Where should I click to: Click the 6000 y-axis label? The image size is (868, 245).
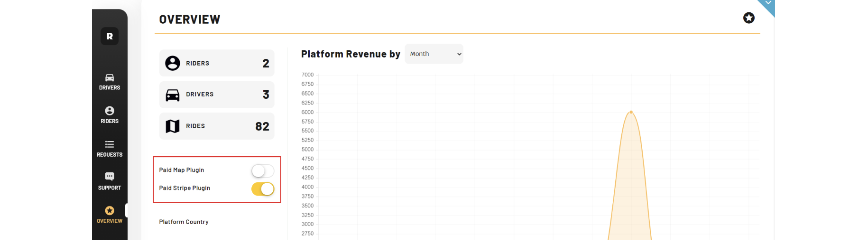point(307,113)
